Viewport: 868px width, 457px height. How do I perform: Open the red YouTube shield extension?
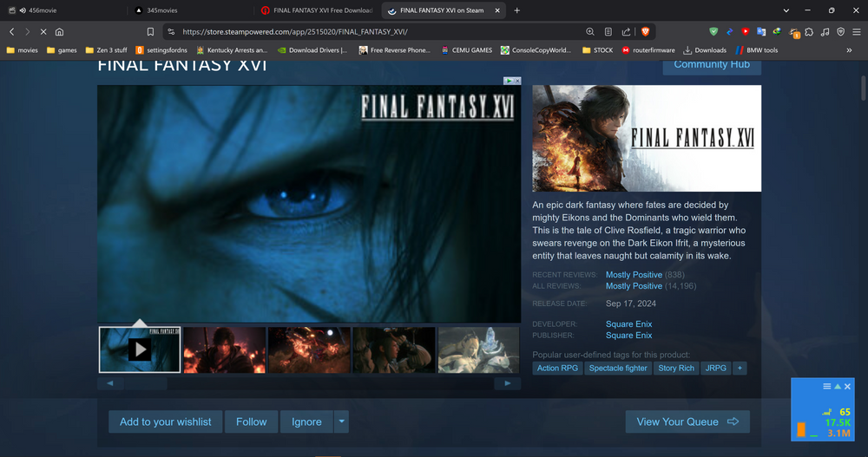745,32
